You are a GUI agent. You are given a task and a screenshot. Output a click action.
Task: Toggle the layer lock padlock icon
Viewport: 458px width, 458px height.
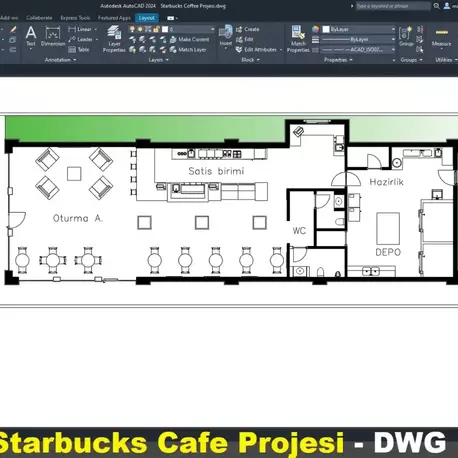(157, 29)
